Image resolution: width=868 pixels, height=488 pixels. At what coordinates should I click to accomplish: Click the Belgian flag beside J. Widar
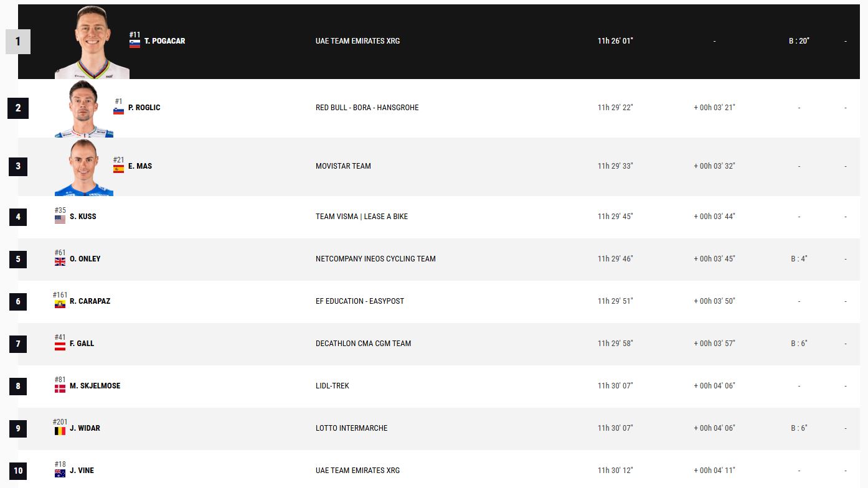point(60,431)
